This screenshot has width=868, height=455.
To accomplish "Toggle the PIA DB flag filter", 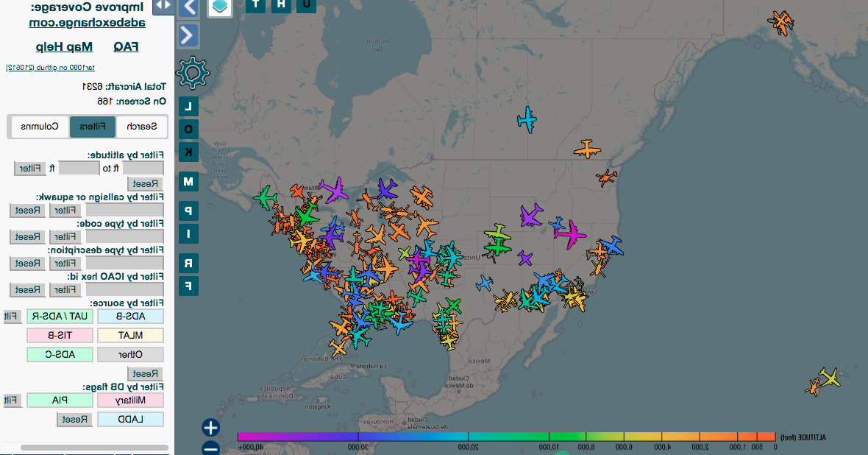I will [60, 400].
